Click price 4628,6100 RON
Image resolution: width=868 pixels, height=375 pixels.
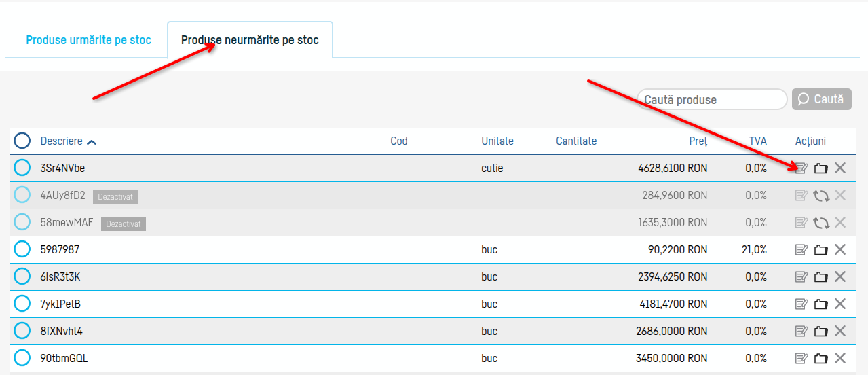click(x=673, y=168)
